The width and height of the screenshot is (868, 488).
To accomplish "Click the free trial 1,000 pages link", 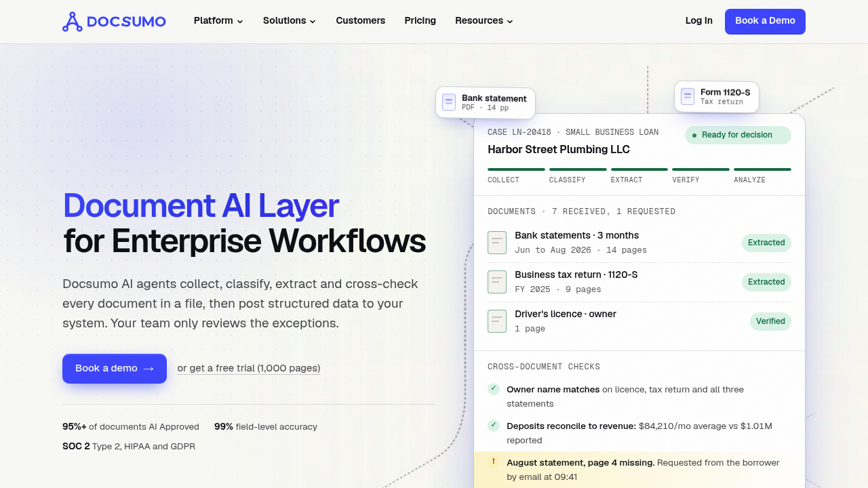I will (x=249, y=369).
